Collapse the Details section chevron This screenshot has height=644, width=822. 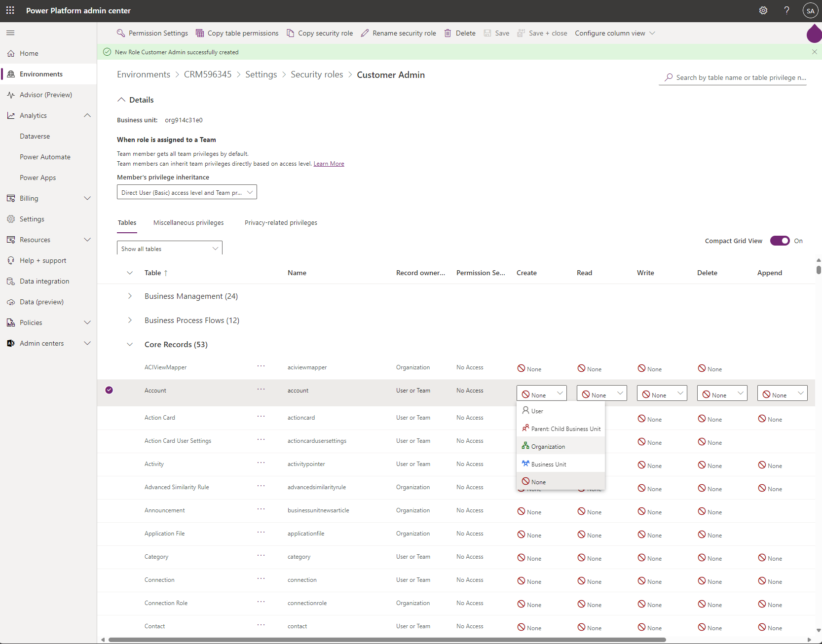121,100
